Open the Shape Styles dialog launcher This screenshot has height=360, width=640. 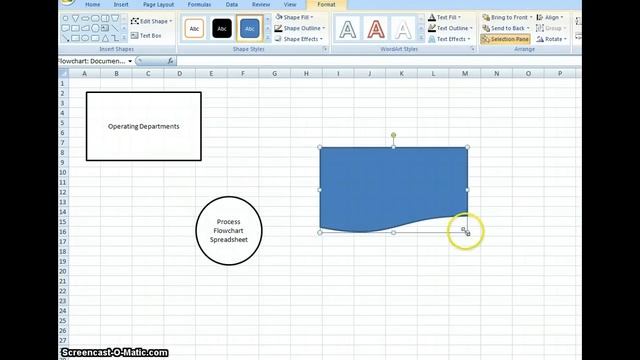(325, 49)
